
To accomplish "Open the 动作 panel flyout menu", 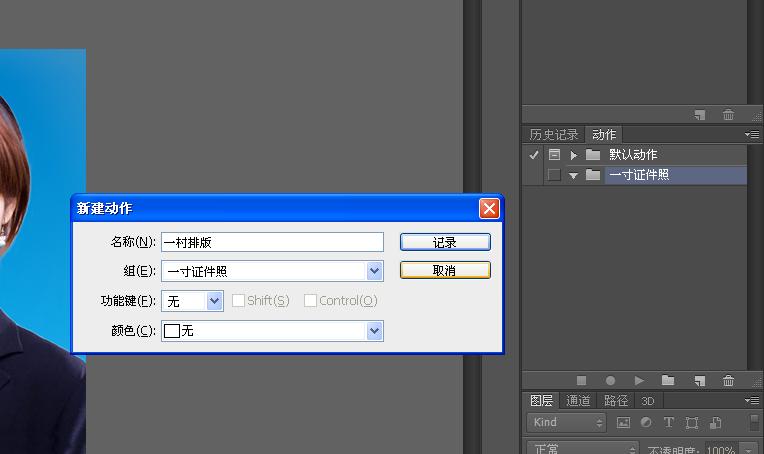I will pos(752,134).
